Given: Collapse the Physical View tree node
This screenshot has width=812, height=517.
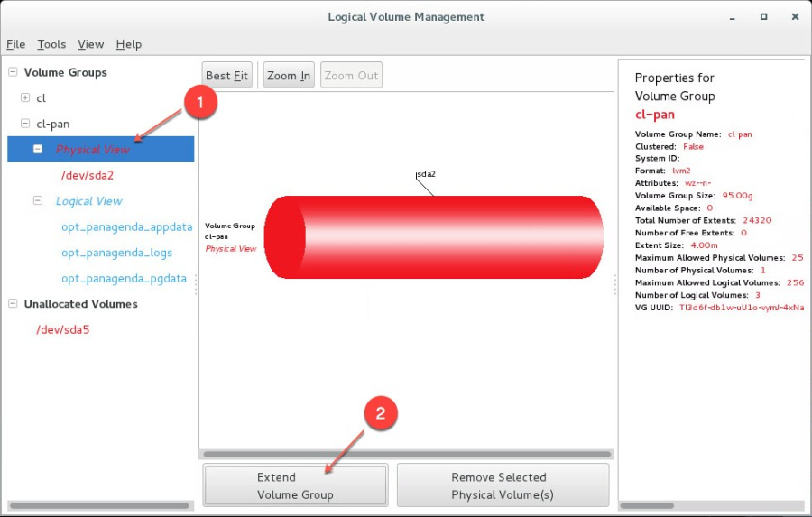Looking at the screenshot, I should pos(38,149).
